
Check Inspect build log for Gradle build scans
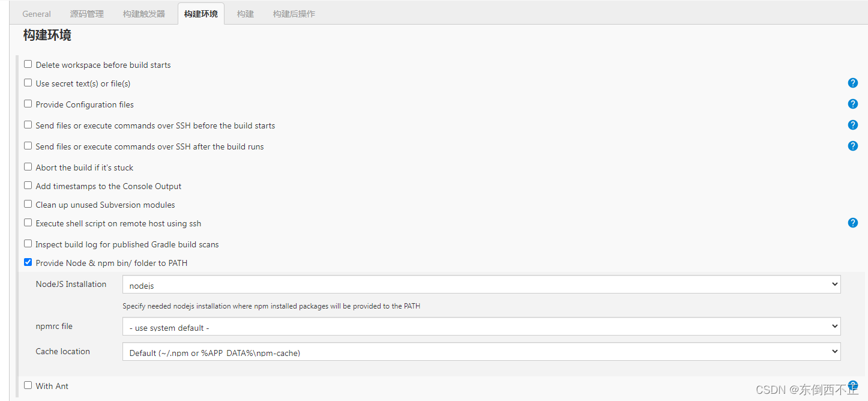point(28,243)
